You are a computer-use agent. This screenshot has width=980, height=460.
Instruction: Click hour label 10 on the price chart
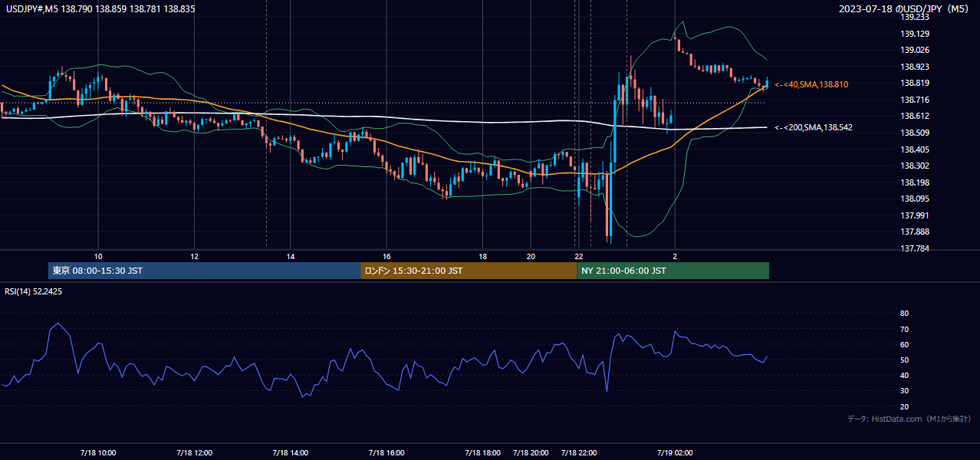(98, 256)
